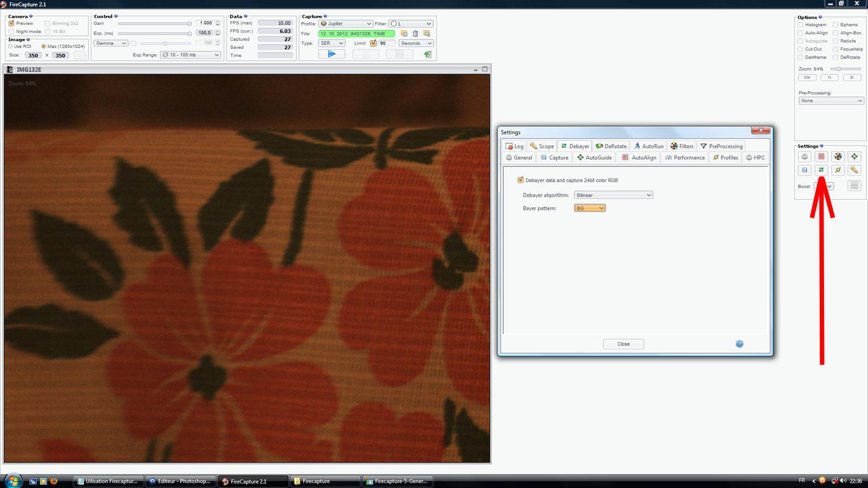Maximize the IMG132E preview window
868x488 pixels.
(485, 69)
